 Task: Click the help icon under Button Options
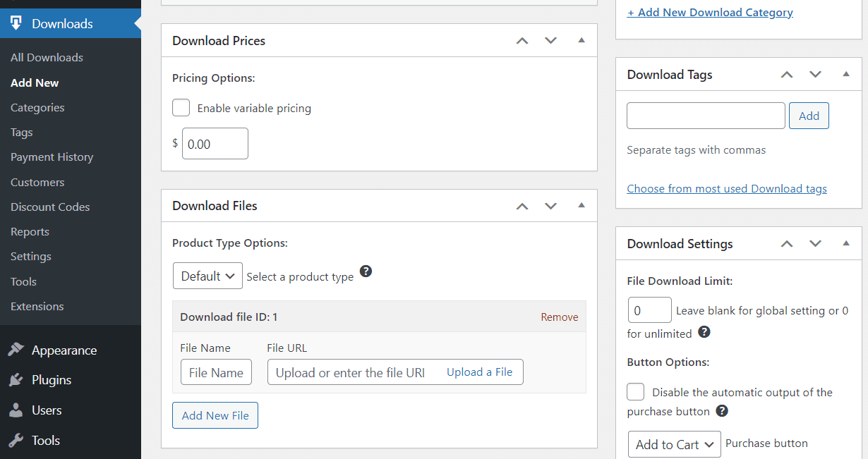click(721, 410)
